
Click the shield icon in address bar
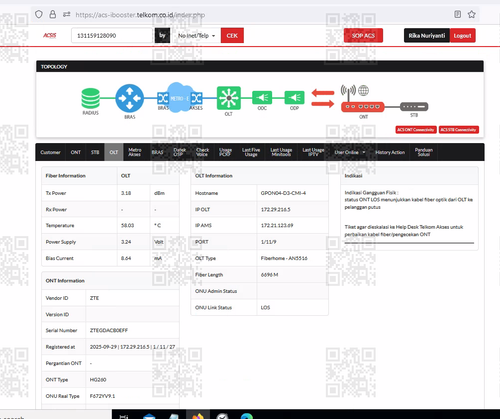point(39,14)
